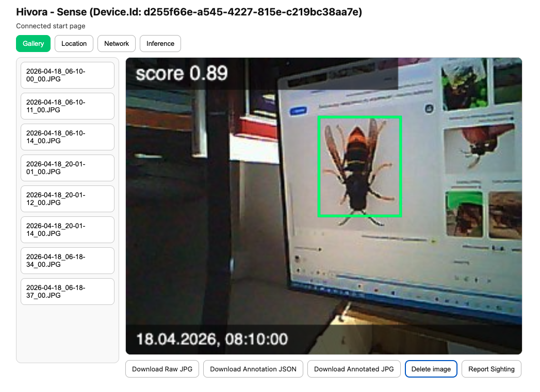Select image 2026-04-18_06-10-11_00.JPG
This screenshot has height=392, width=540.
pos(68,106)
